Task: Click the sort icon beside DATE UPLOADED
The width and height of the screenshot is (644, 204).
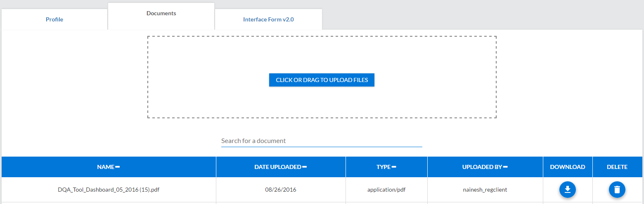Action: click(x=305, y=167)
